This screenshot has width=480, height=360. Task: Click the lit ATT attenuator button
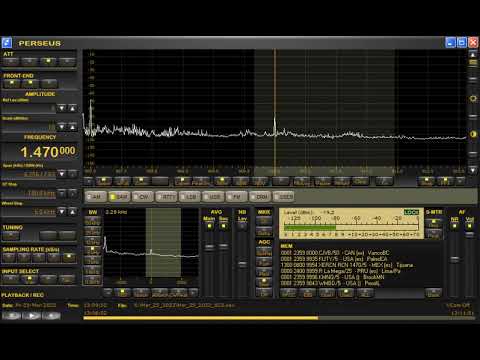coord(49,61)
